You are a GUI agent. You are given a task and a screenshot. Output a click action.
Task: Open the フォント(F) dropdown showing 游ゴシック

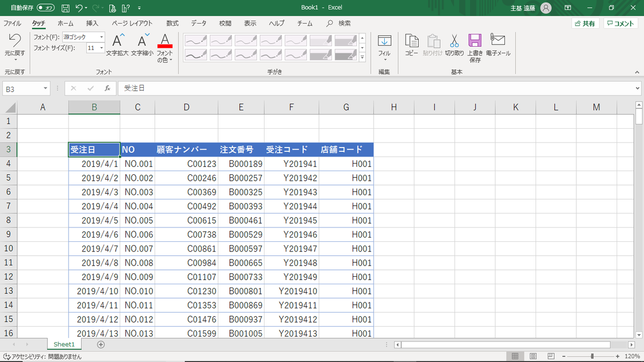click(102, 36)
